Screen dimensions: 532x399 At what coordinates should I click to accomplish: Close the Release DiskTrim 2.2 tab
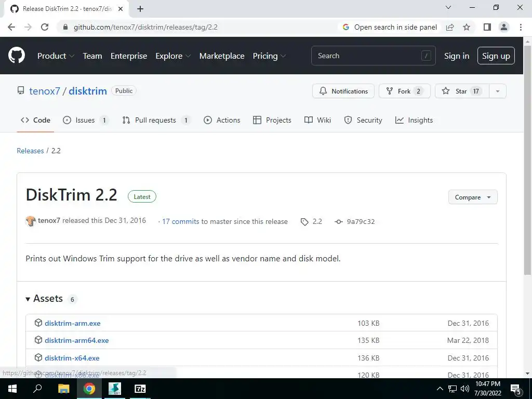pyautogui.click(x=120, y=9)
